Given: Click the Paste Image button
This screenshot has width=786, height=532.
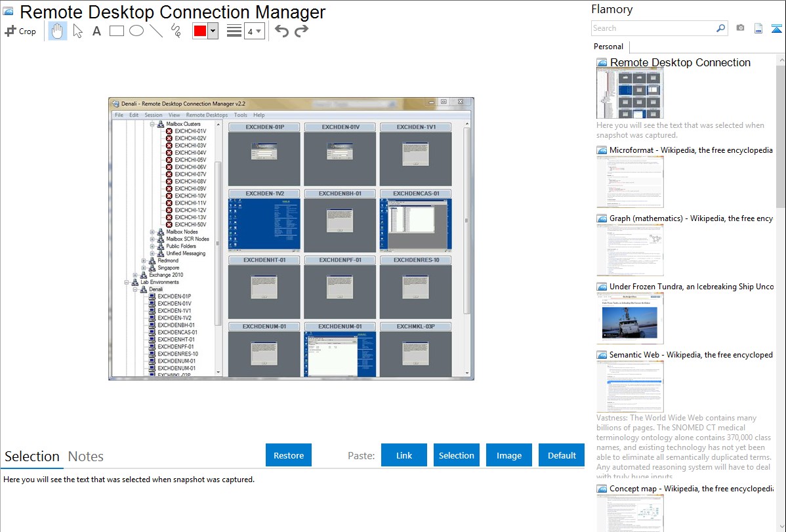Looking at the screenshot, I should point(508,455).
